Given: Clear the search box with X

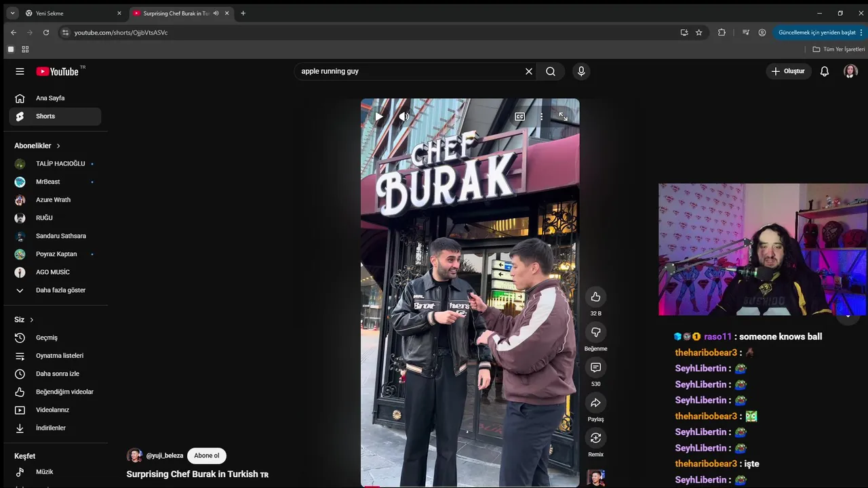Looking at the screenshot, I should tap(529, 71).
